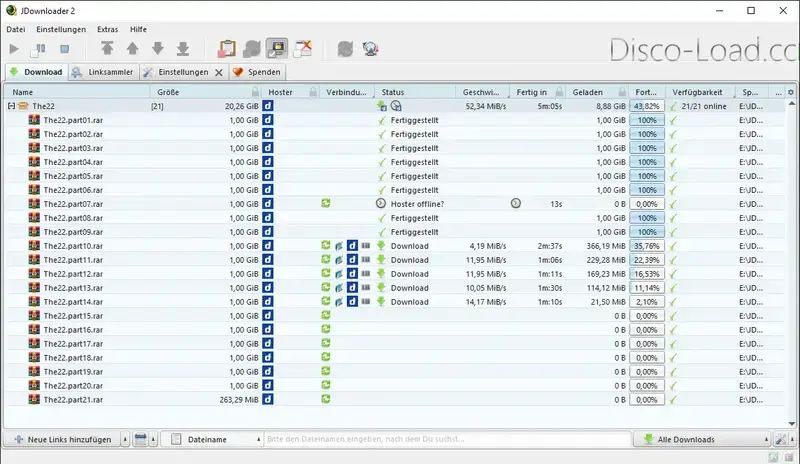Close the Einstellungen tab

218,72
